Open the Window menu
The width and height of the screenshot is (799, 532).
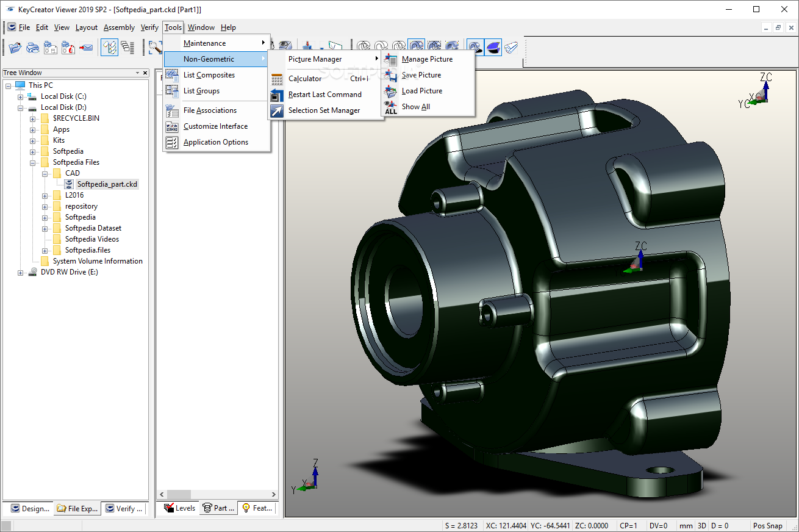[x=201, y=27]
